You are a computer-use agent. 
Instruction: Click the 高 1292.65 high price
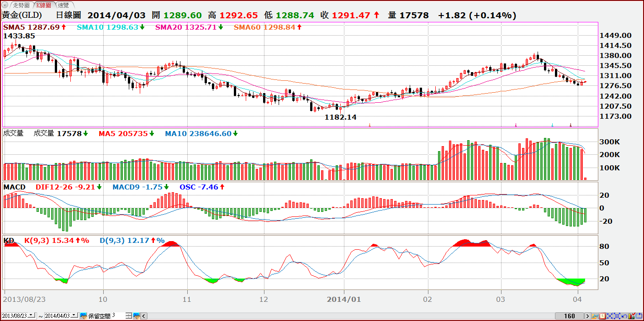tap(233, 15)
